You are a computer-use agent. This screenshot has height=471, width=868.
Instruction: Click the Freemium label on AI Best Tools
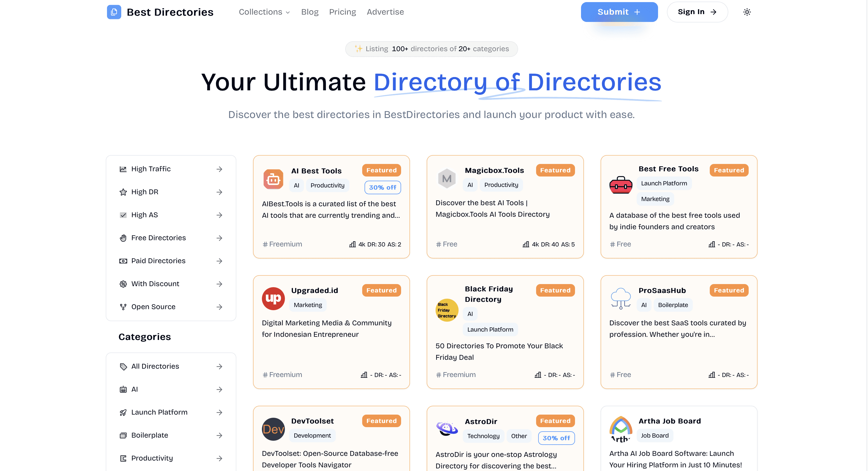[282, 244]
